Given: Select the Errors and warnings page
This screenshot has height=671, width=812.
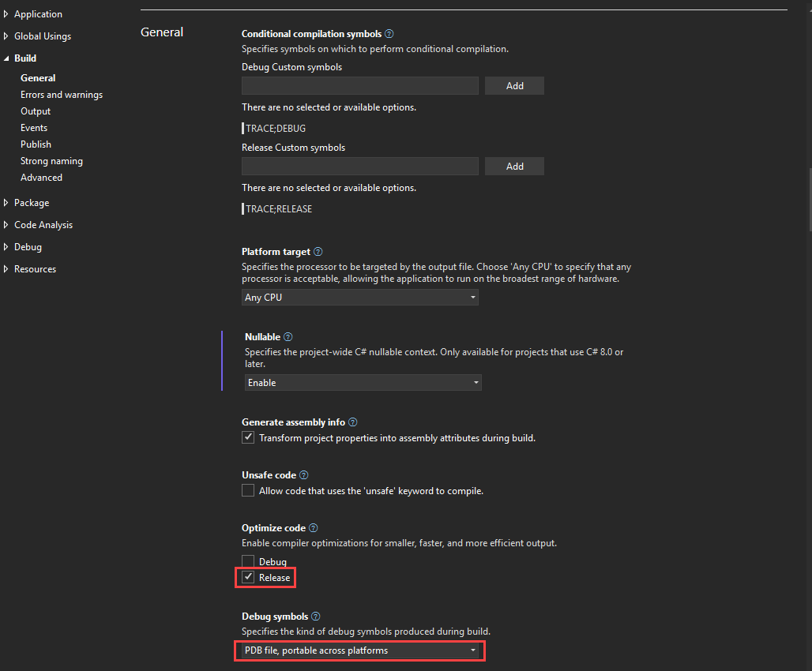Looking at the screenshot, I should point(62,94).
